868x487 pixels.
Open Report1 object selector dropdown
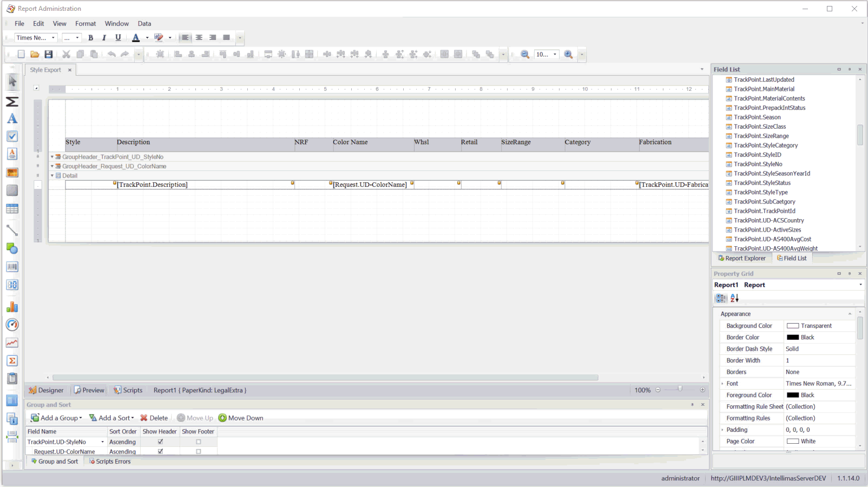[860, 285]
